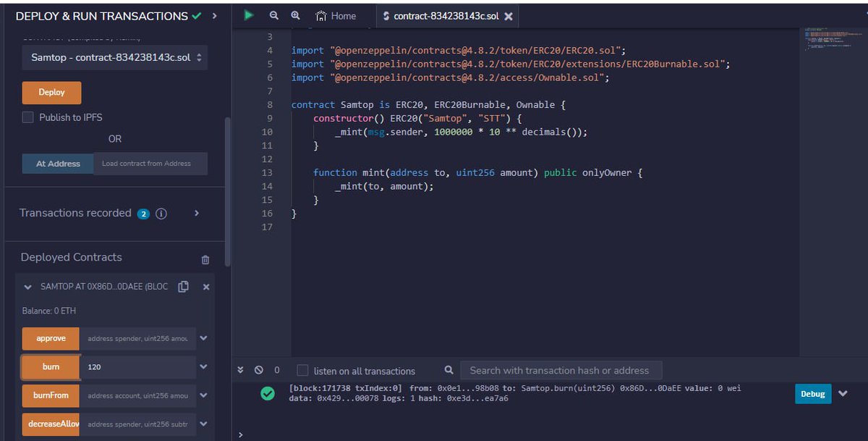
Task: Click the burn function button
Action: click(x=51, y=367)
